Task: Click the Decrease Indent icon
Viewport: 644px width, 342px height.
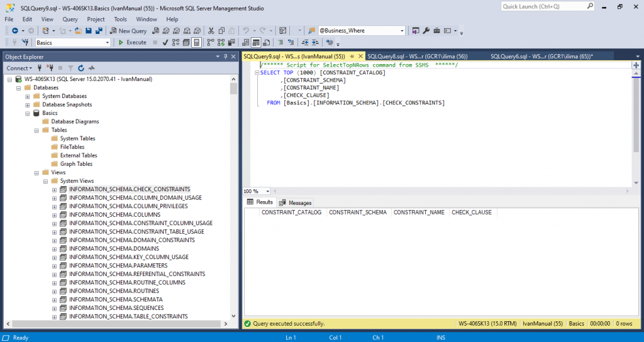Action: (x=305, y=43)
